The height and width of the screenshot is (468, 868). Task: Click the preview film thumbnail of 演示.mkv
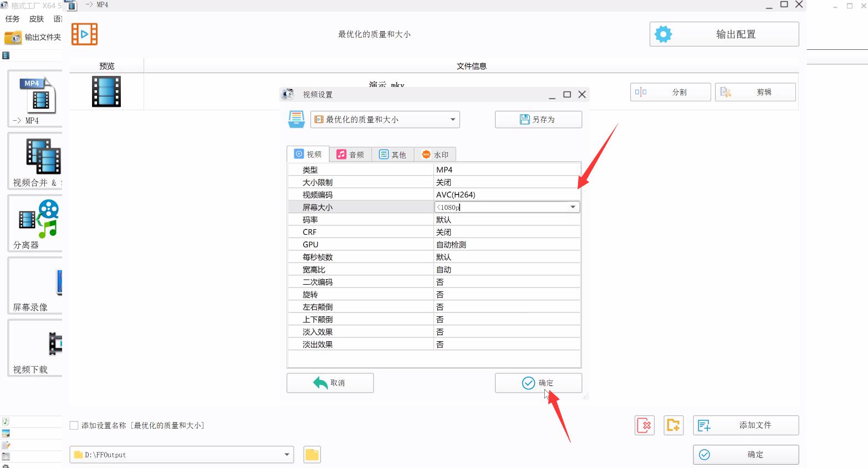pyautogui.click(x=106, y=91)
